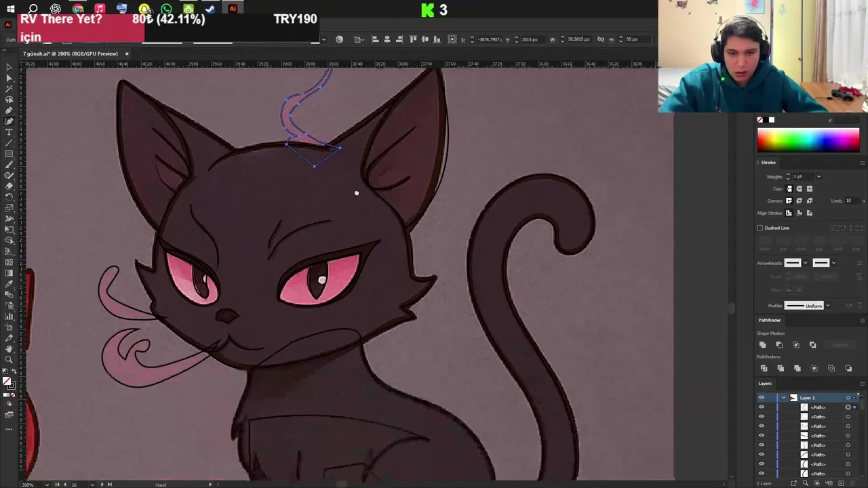The width and height of the screenshot is (868, 488).
Task: Click horizontal align right icon
Action: 399,39
